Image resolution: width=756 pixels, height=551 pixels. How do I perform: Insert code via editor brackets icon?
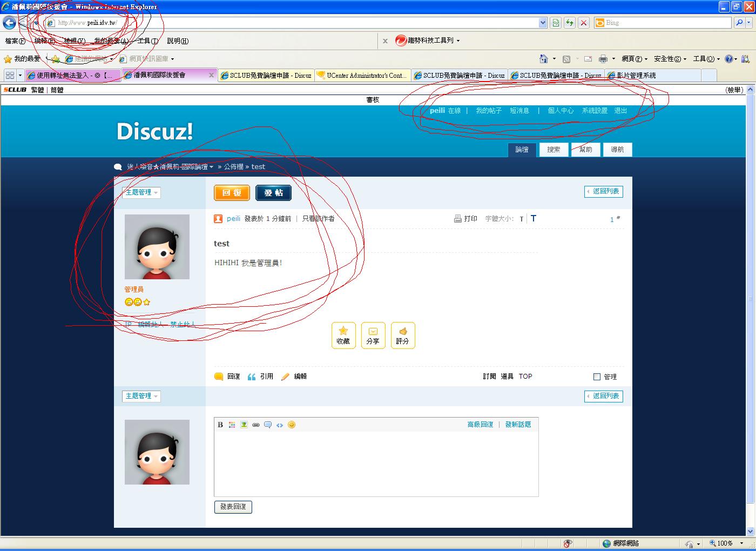[280, 425]
